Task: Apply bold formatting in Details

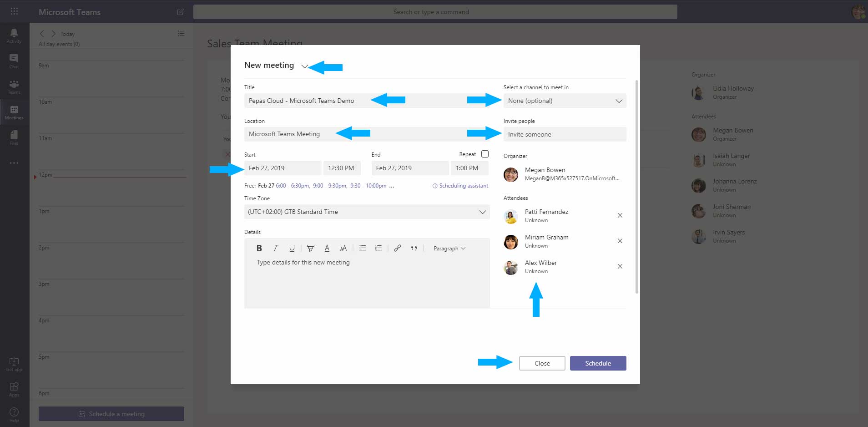Action: (x=259, y=248)
